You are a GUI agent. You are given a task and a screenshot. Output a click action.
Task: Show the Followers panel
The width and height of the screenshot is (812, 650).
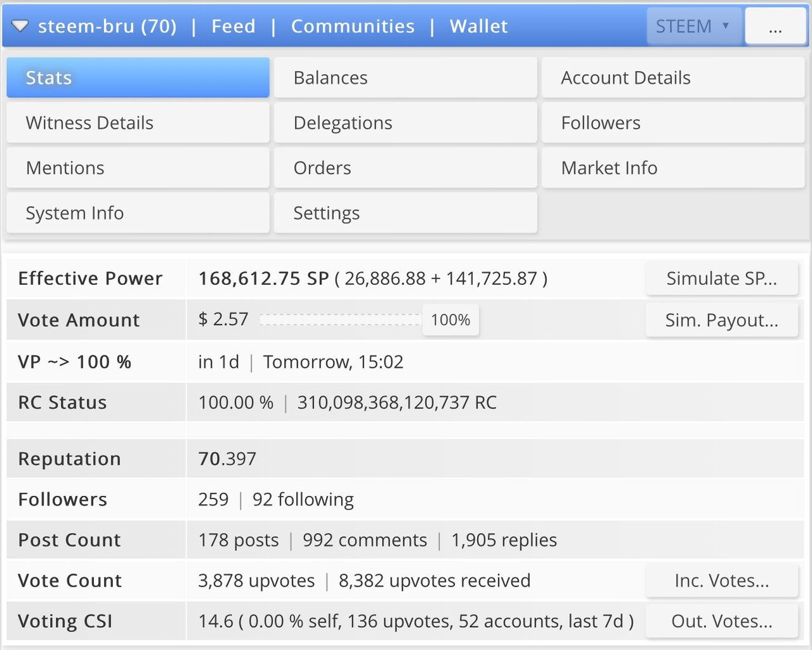pyautogui.click(x=673, y=122)
